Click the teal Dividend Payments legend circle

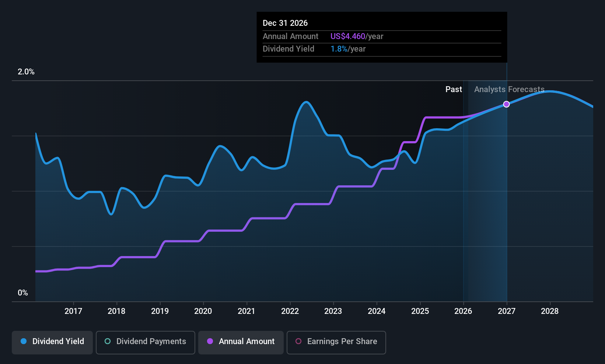108,341
